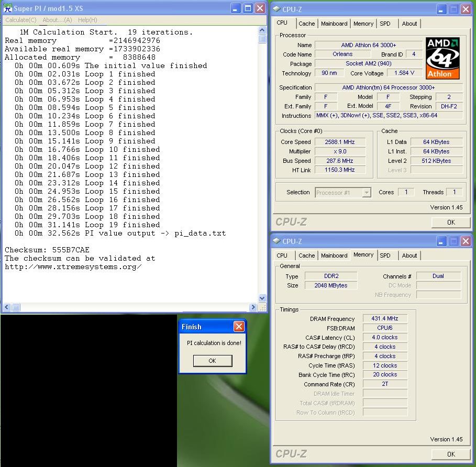Viewport: 476px width, 467px height.
Task: Minimize the top CPU-Z window
Action: 441,9
